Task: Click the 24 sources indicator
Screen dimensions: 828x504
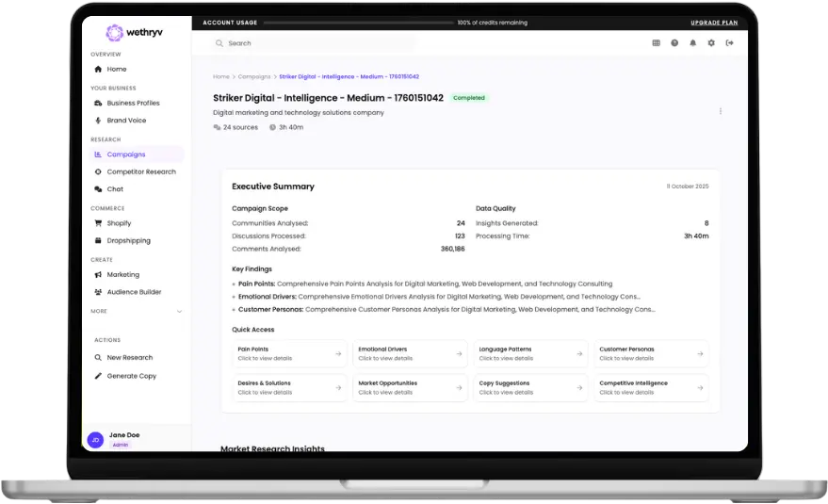Action: pyautogui.click(x=235, y=127)
